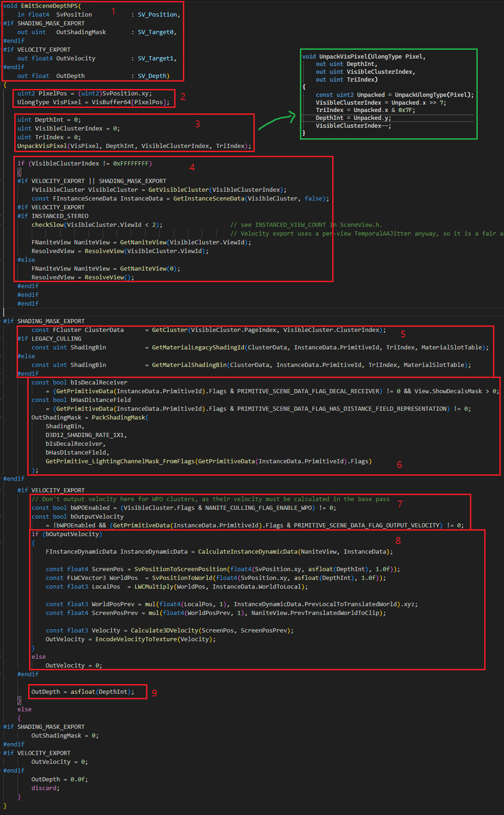Click the 'VisibleClusterIndex--;' statement
The image size is (504, 815).
point(353,126)
